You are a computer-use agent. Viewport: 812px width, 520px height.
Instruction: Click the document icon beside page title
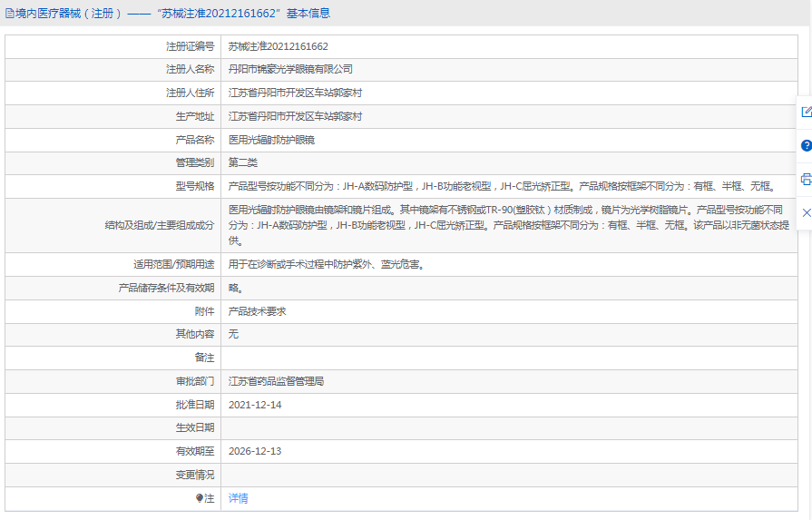pos(9,14)
